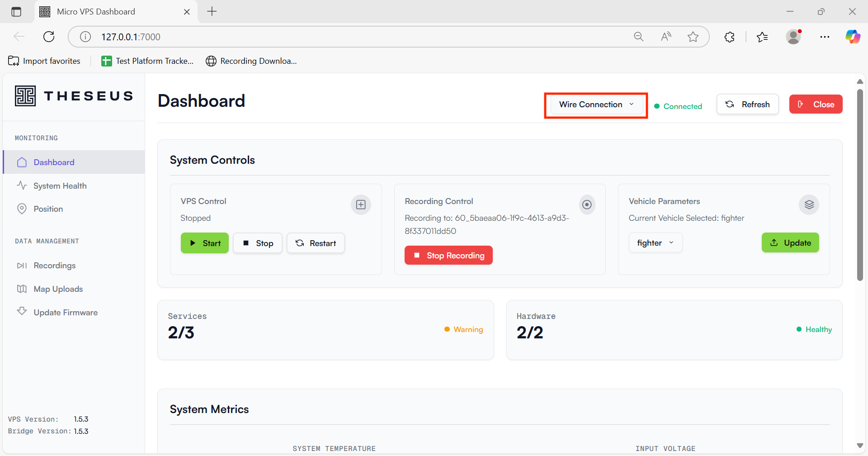The image size is (868, 456).
Task: Click the VPS Control plus icon
Action: [x=361, y=205]
